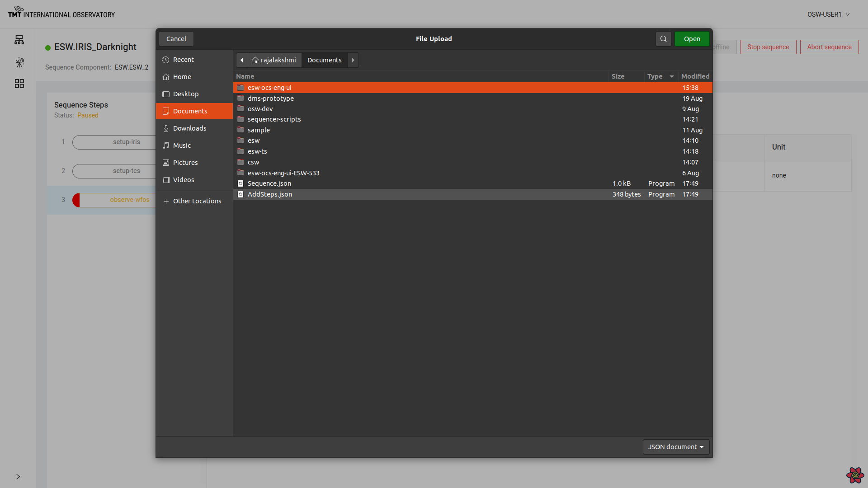Viewport: 868px width, 488px height.
Task: Click the search icon in file upload dialog
Action: pos(664,39)
